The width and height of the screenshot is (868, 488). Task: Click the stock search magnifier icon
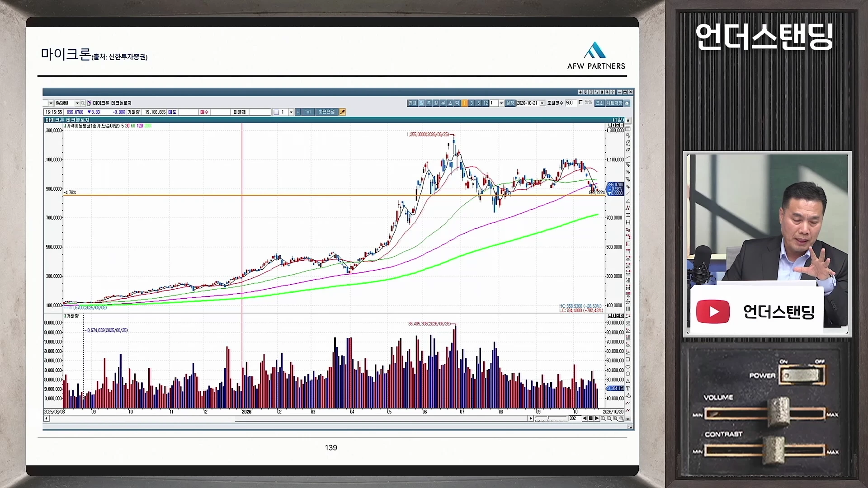point(83,103)
